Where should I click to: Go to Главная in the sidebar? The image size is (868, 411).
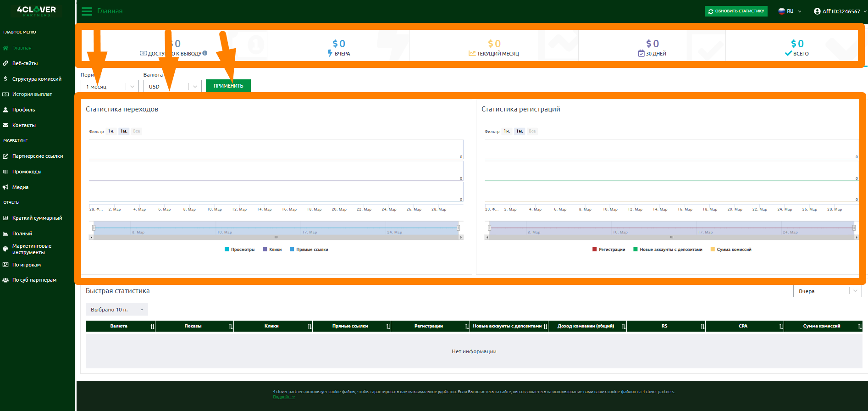pos(22,48)
